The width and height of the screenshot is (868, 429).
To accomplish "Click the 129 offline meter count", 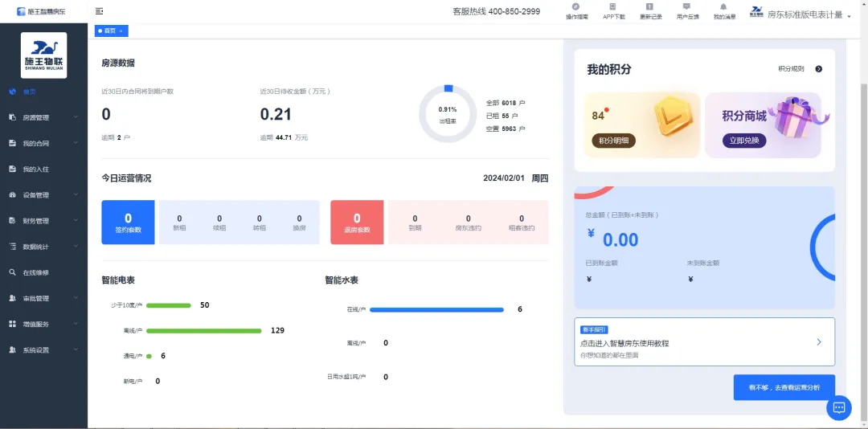I will 277,330.
